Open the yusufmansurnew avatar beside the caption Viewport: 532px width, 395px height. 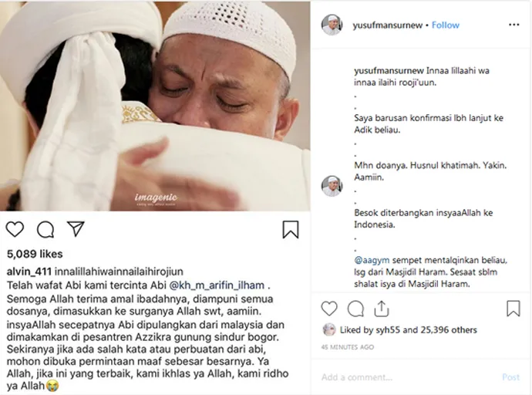pos(332,186)
